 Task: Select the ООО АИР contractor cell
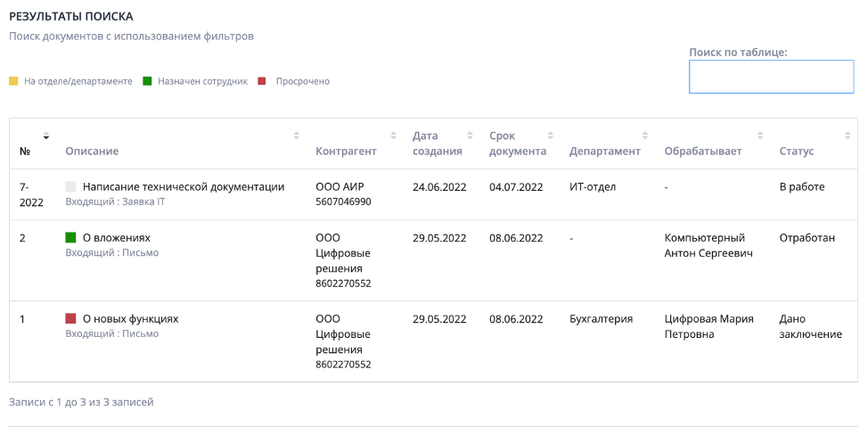click(x=340, y=187)
